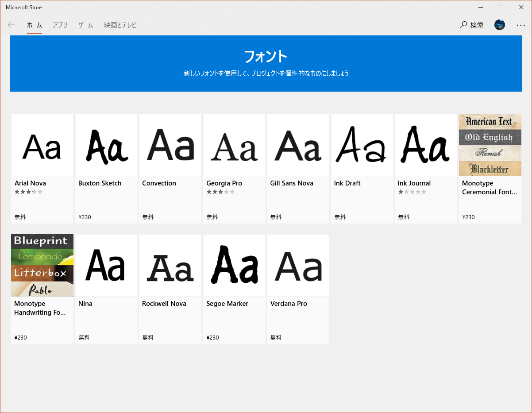
Task: Select the Nina font preview
Action: pyautogui.click(x=106, y=266)
